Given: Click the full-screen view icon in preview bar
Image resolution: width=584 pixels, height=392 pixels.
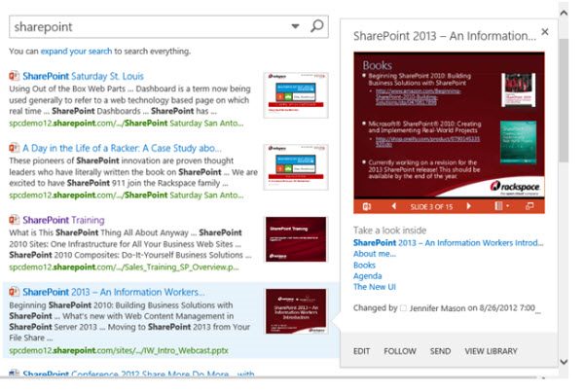Looking at the screenshot, I should click(529, 206).
